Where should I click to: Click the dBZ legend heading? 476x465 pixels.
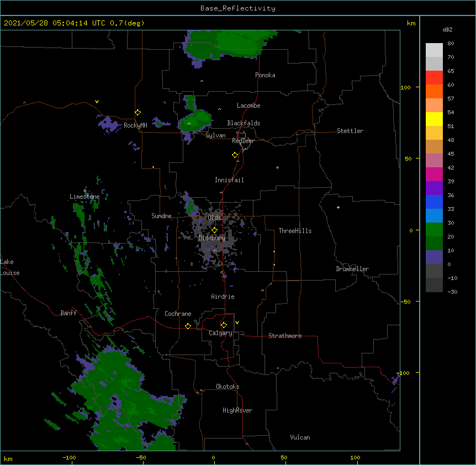pos(447,29)
